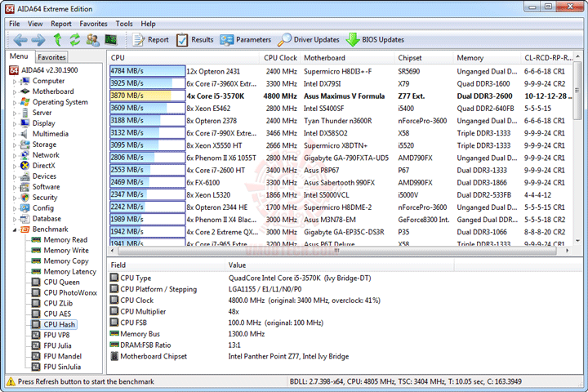Sort by the CPU Clock column header

click(280, 58)
